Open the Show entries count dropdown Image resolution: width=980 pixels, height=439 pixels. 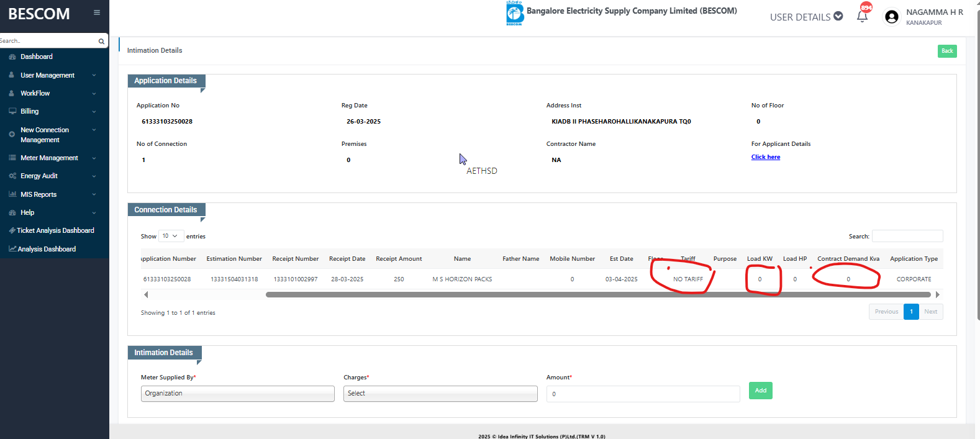click(x=171, y=236)
